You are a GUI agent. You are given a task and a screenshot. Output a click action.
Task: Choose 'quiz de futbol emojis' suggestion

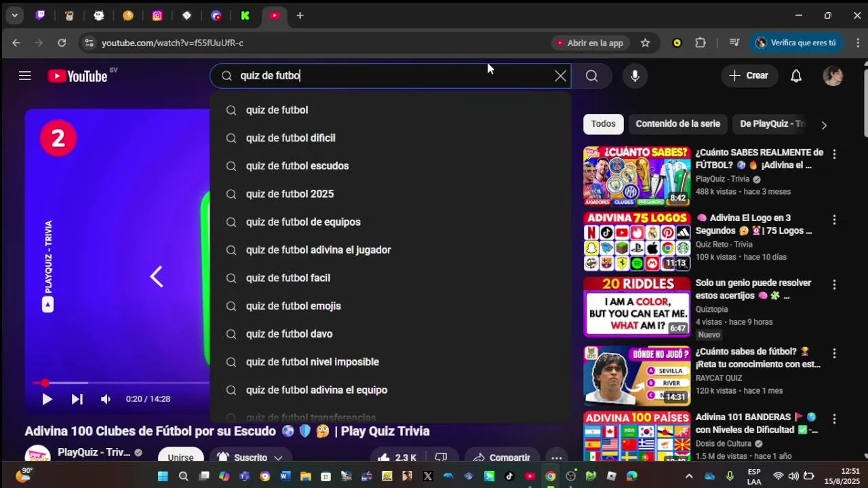click(391, 306)
